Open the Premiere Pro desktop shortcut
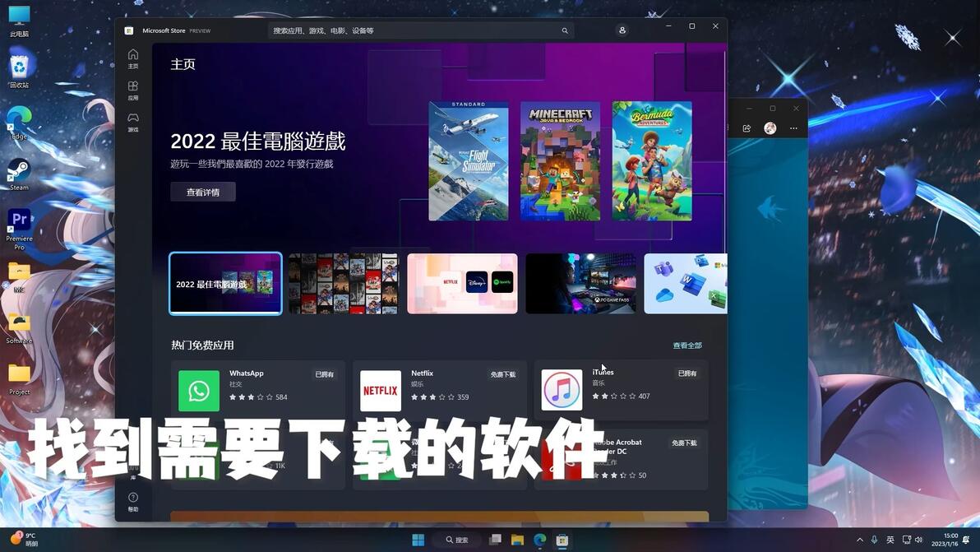The image size is (980, 552). point(19,230)
